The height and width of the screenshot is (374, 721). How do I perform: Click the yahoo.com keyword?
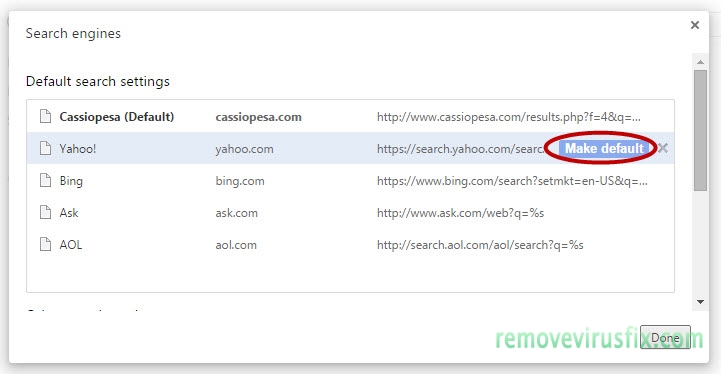(245, 149)
